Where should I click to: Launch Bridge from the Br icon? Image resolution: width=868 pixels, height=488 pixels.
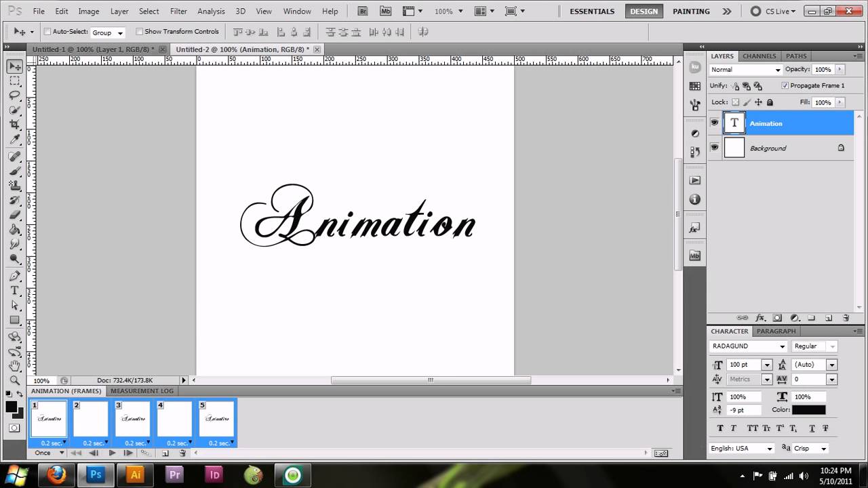[363, 12]
